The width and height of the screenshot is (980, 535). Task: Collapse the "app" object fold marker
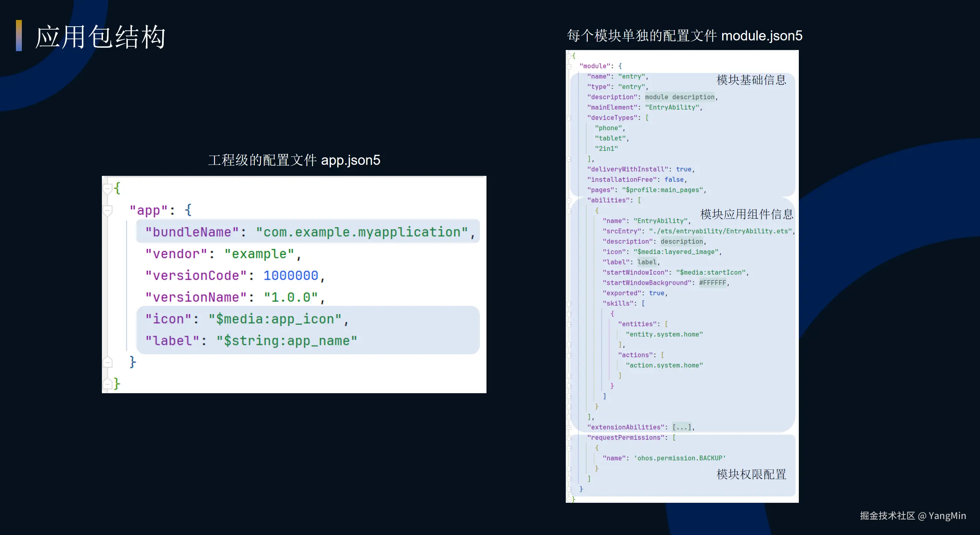108,210
